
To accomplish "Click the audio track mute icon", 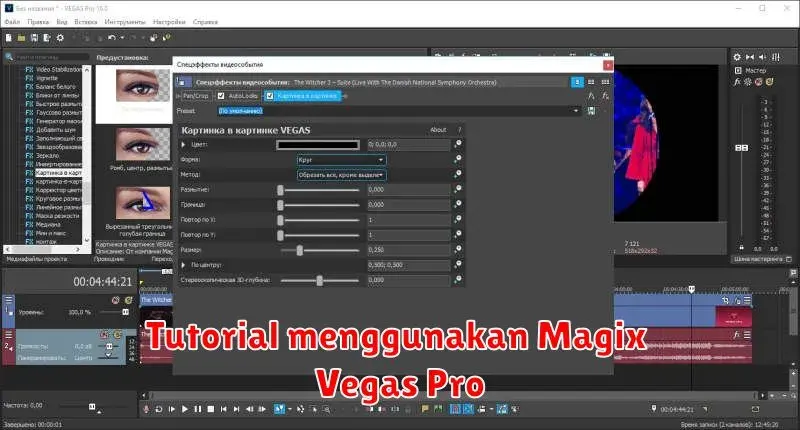I will click(104, 335).
